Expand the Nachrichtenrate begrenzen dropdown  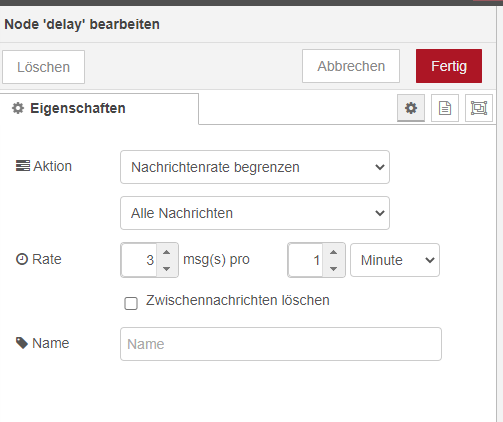(255, 167)
